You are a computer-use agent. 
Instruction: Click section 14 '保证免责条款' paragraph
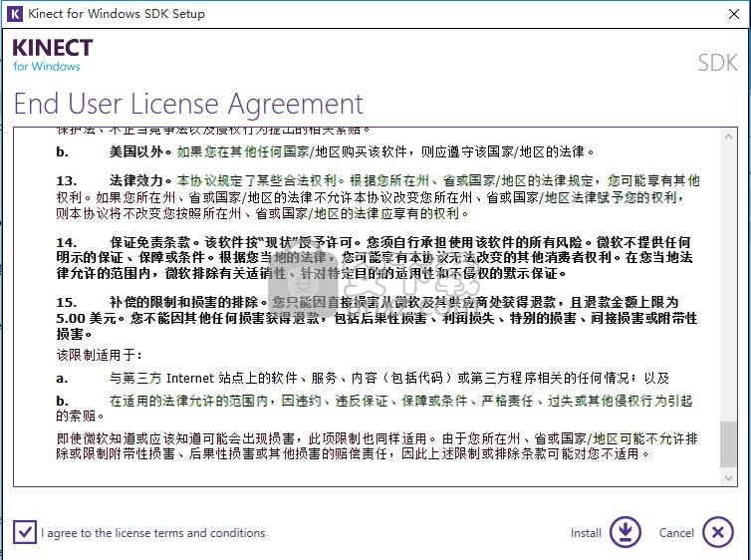coord(375,258)
